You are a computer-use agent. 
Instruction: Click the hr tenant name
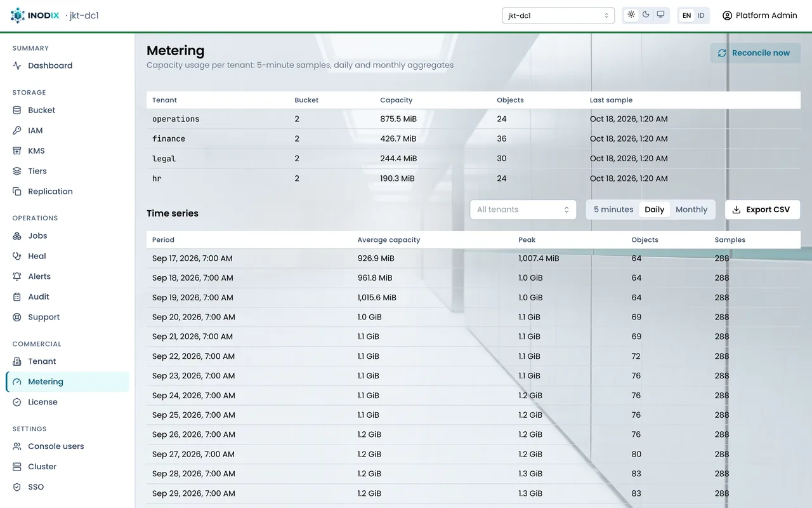[157, 178]
